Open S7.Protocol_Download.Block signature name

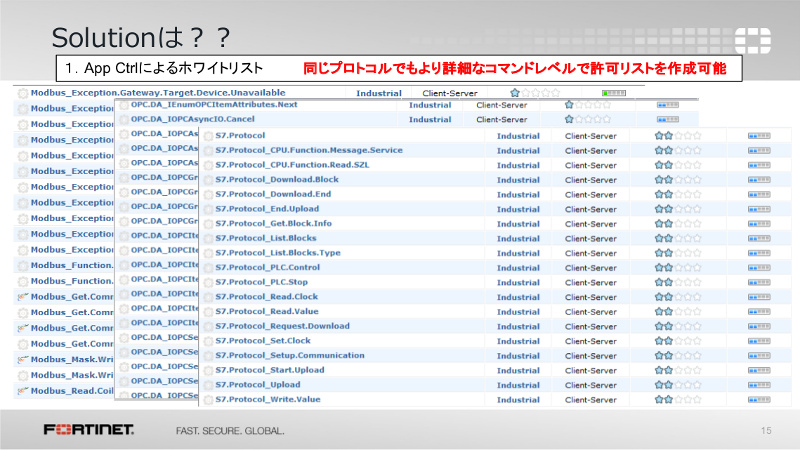pyautogui.click(x=277, y=179)
